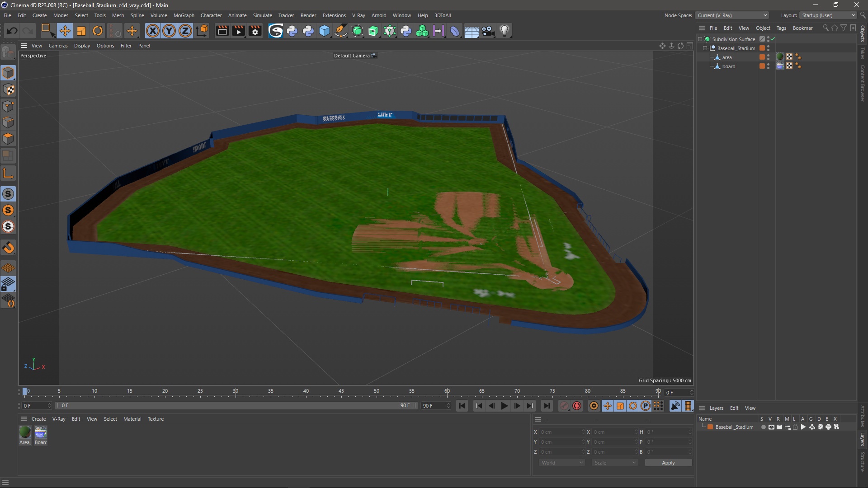Toggle eye visibility for Baseball_Stadium layer
This screenshot has height=488, width=868.
coord(771,427)
